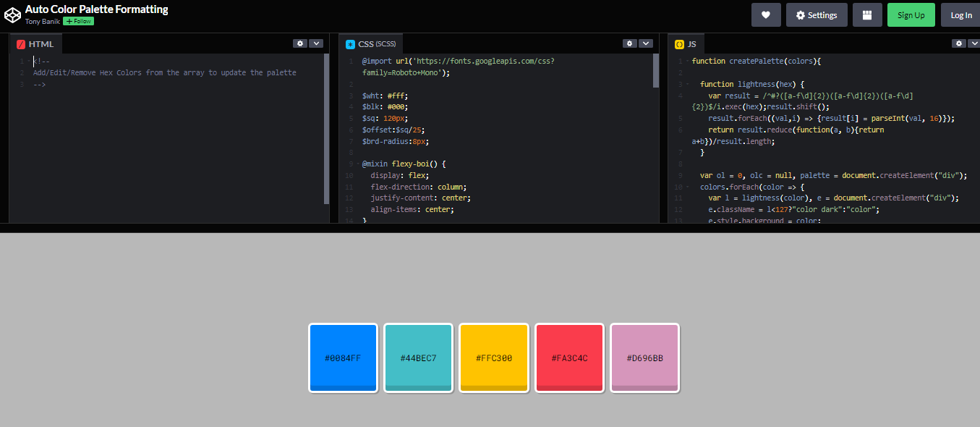This screenshot has width=980, height=427.
Task: Select the JS editor tab
Action: click(x=686, y=44)
